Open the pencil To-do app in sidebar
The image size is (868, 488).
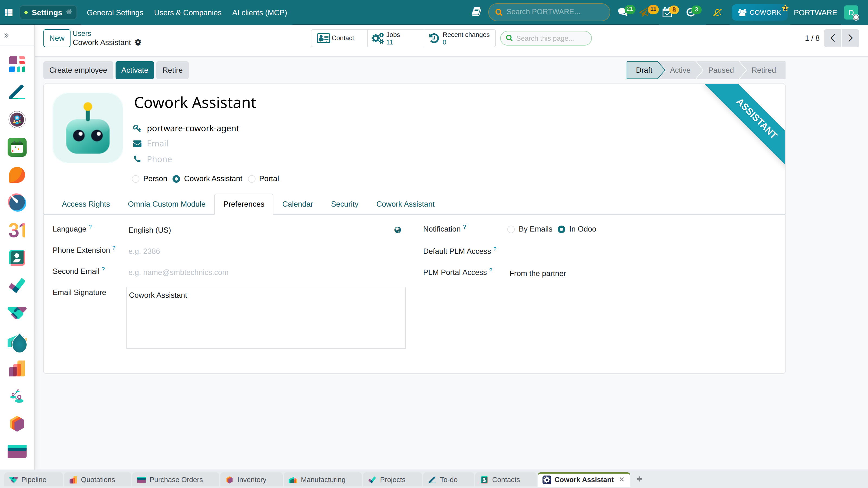pos(17,92)
